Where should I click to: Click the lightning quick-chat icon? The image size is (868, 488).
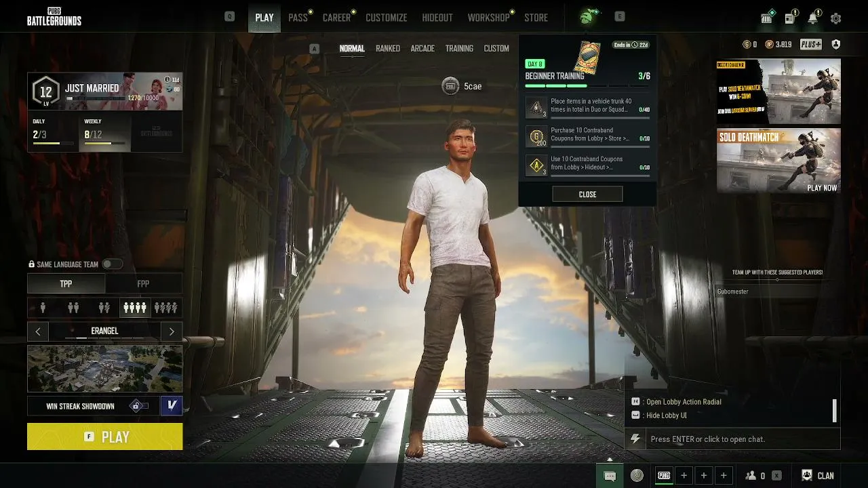click(x=635, y=439)
